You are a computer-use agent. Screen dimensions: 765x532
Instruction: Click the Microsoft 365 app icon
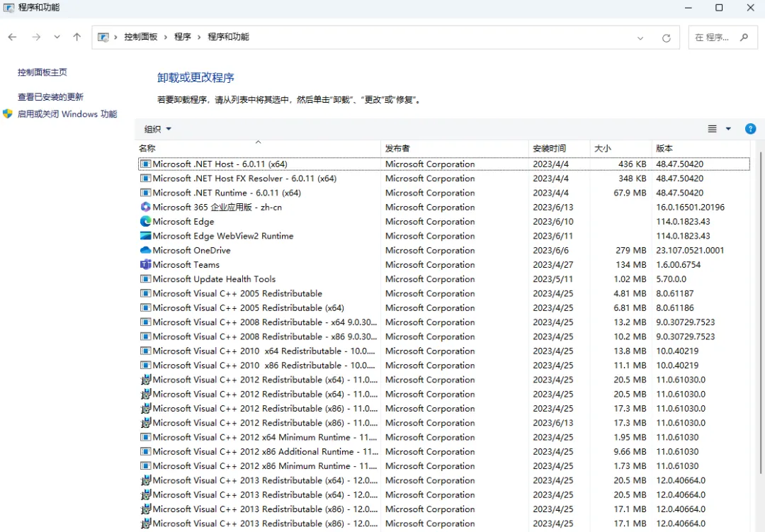tap(145, 207)
